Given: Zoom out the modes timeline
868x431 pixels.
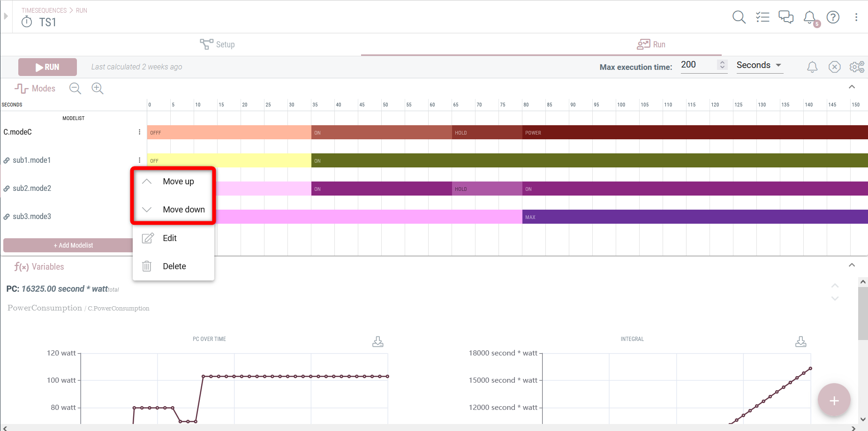Looking at the screenshot, I should coord(75,88).
